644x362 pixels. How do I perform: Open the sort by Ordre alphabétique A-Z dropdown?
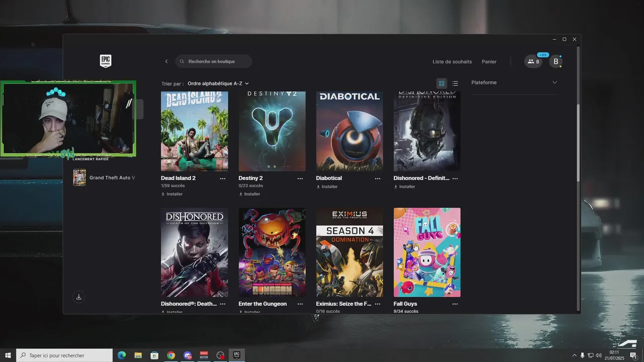pyautogui.click(x=218, y=83)
